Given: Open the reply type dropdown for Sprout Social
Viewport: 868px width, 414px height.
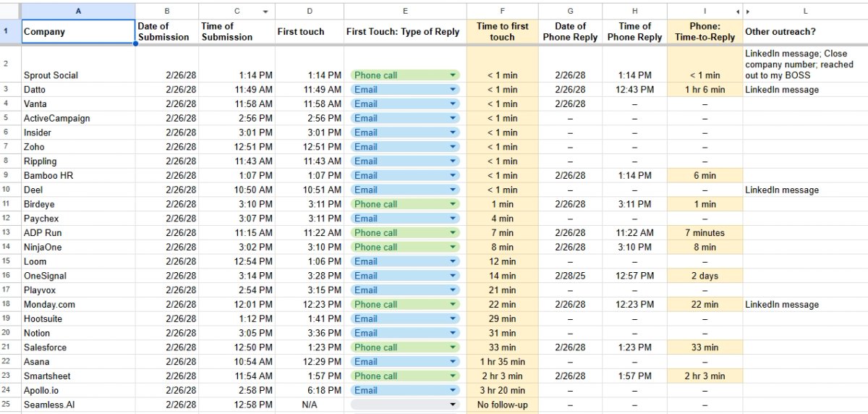Looking at the screenshot, I should click(x=453, y=75).
